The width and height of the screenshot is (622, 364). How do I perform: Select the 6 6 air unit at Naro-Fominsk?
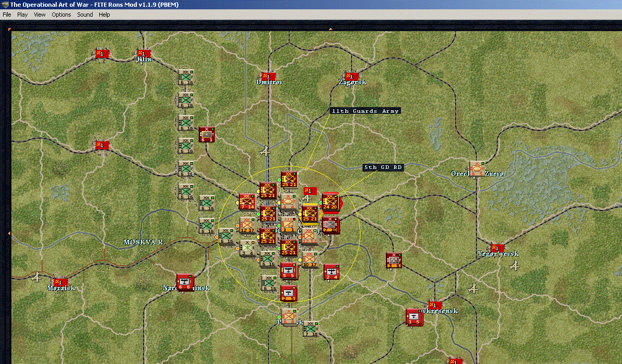pyautogui.click(x=185, y=282)
